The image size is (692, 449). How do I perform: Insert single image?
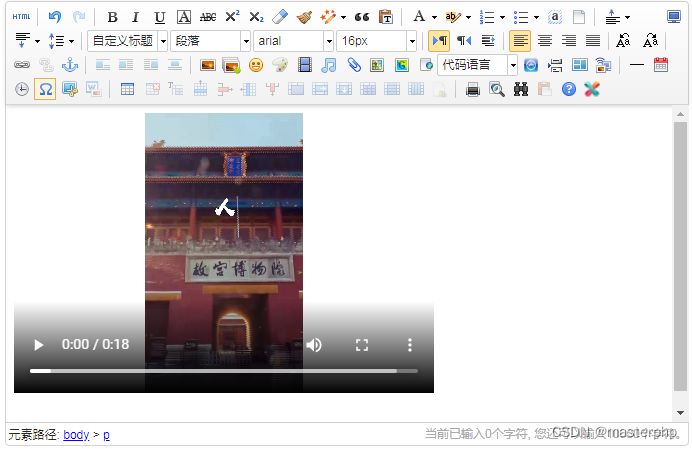207,65
